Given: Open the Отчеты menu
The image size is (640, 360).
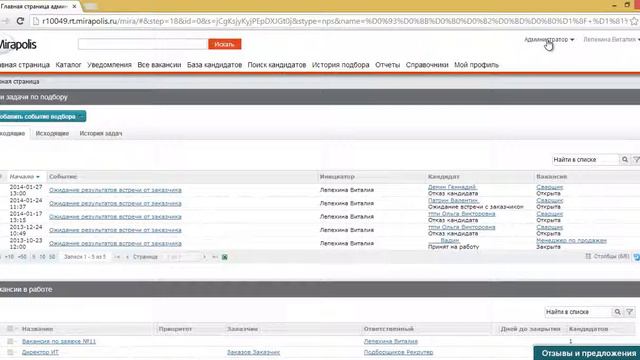Looking at the screenshot, I should point(387,65).
